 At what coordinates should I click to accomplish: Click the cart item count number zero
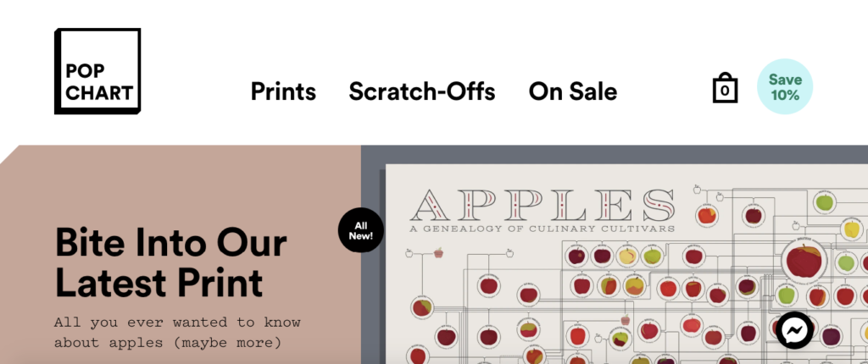(725, 91)
